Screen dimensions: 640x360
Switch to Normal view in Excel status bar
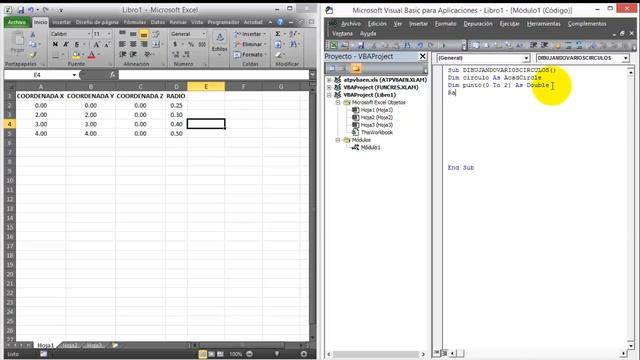coord(202,354)
